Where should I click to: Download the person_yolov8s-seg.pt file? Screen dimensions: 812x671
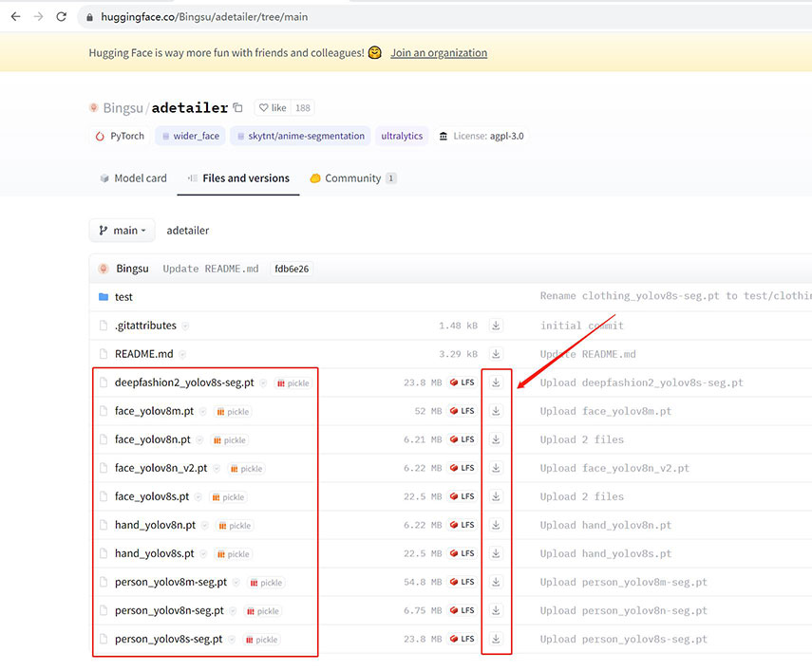pyautogui.click(x=496, y=639)
